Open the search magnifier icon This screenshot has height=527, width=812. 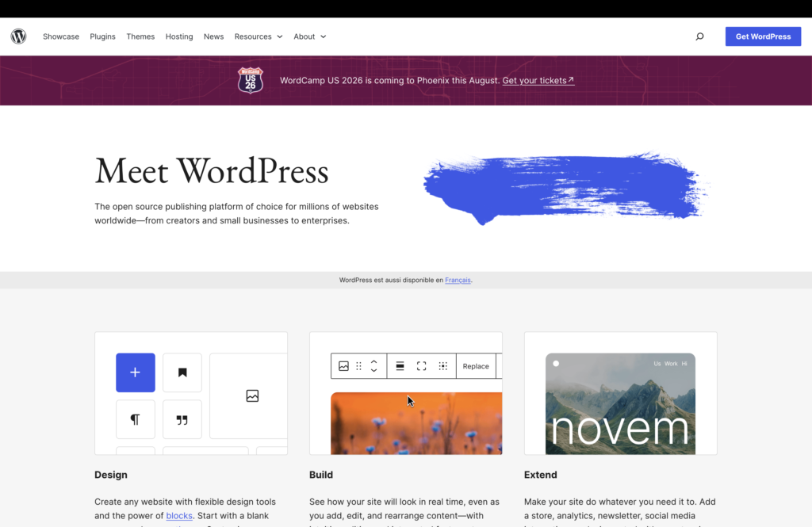click(x=699, y=36)
